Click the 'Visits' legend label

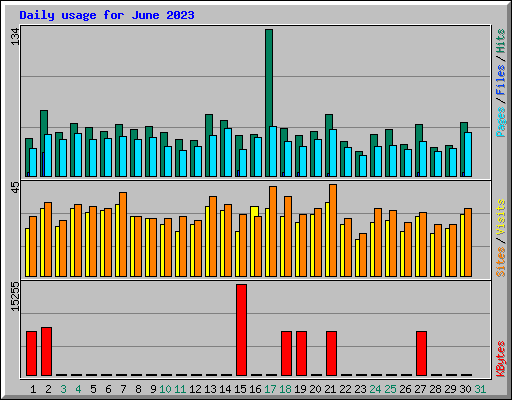[x=500, y=218]
